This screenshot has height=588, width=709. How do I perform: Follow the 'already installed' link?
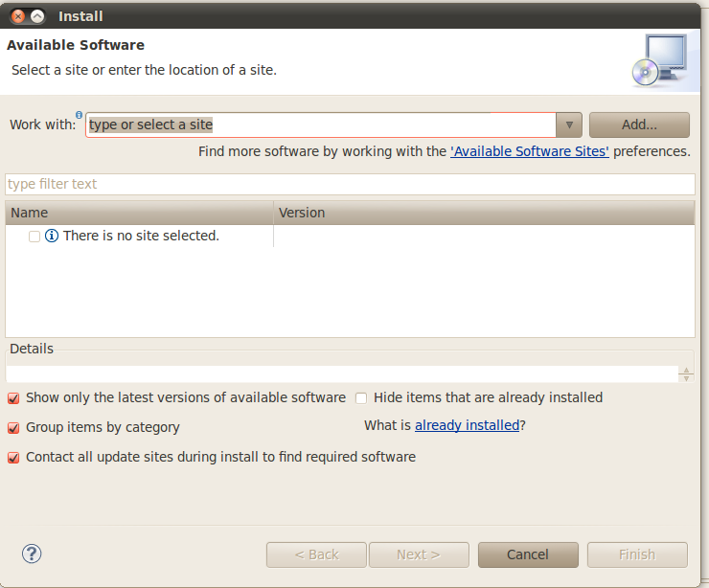pyautogui.click(x=467, y=425)
